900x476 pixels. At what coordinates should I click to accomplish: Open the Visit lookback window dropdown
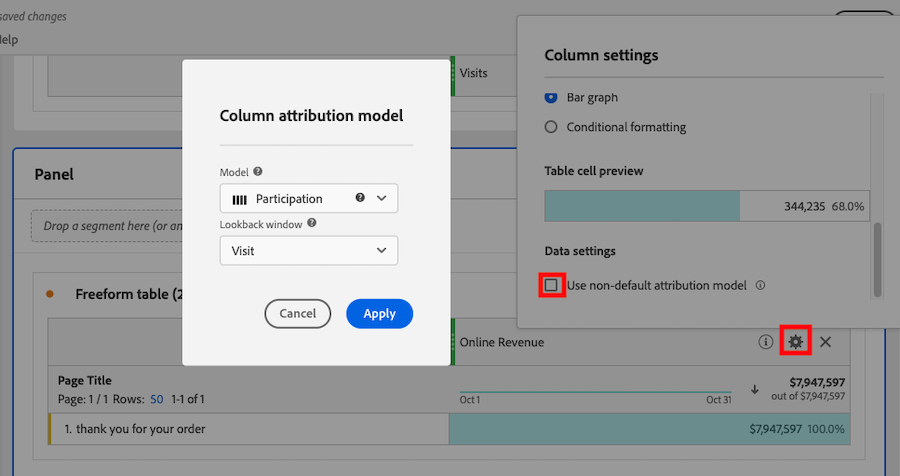pos(309,251)
